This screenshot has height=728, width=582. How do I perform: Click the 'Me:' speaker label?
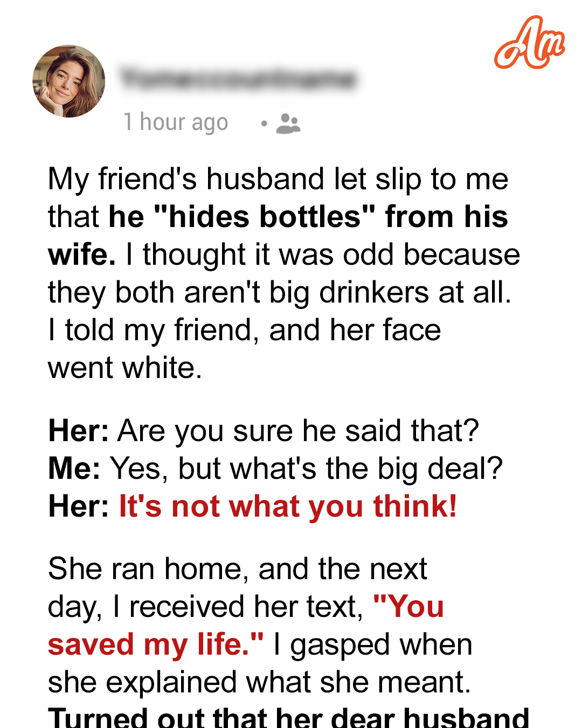point(74,468)
